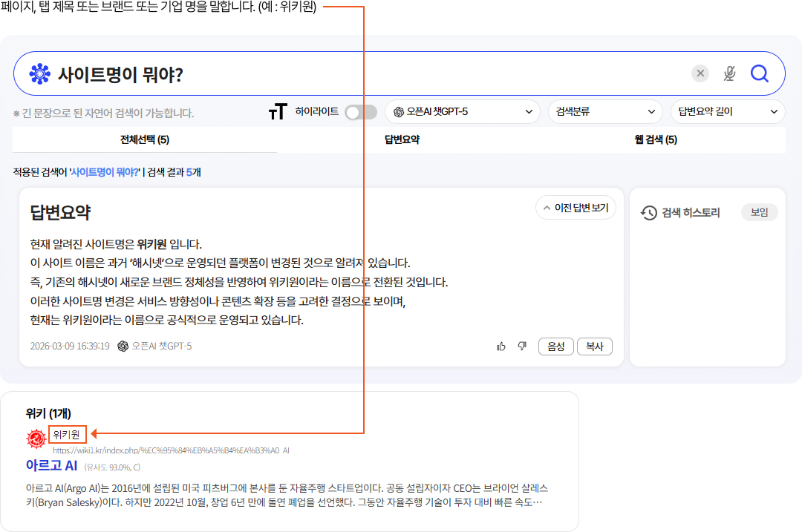802x532 pixels.
Task: Click the magnifier search icon
Action: pos(759,73)
